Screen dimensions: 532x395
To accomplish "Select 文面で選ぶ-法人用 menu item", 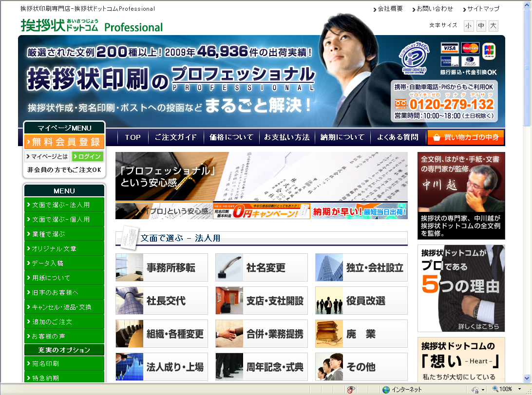I will click(64, 205).
